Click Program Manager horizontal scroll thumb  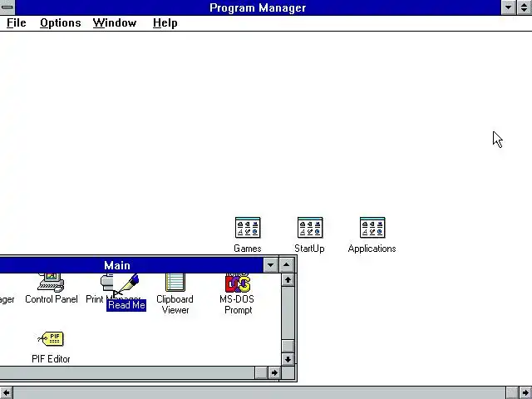coord(512,393)
